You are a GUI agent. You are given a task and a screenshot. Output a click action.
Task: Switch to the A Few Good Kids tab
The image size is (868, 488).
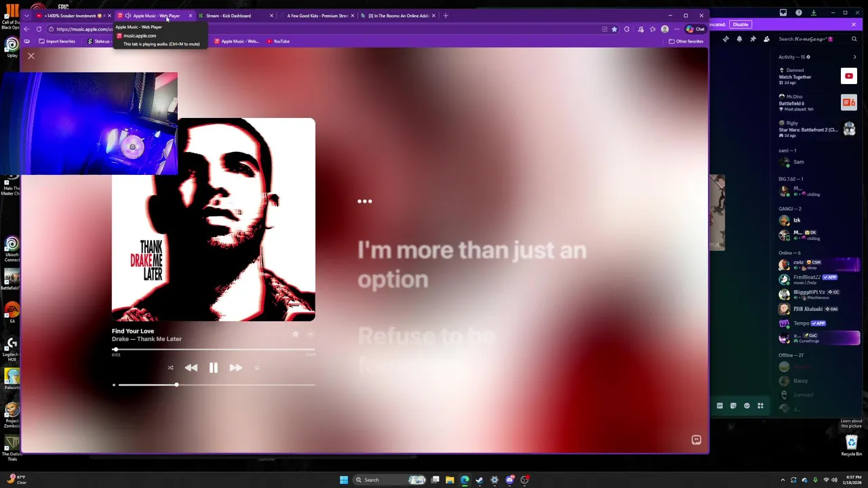tap(317, 16)
